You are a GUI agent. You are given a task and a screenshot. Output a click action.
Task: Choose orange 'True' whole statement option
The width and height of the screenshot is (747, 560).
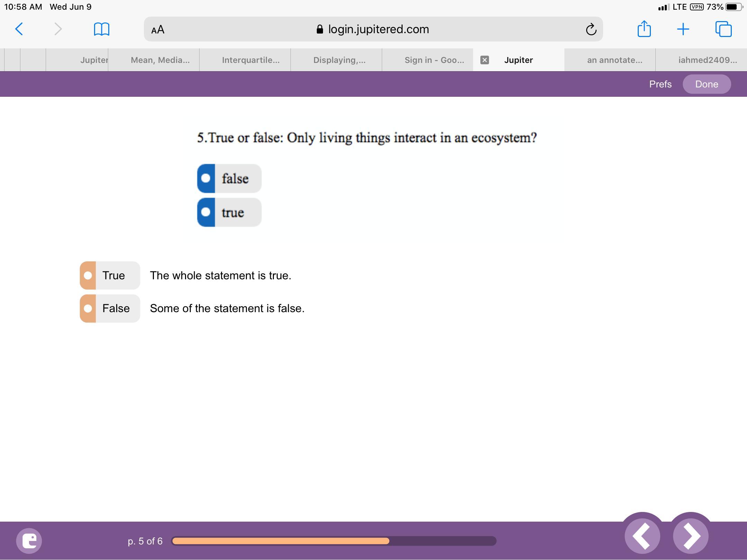click(110, 276)
